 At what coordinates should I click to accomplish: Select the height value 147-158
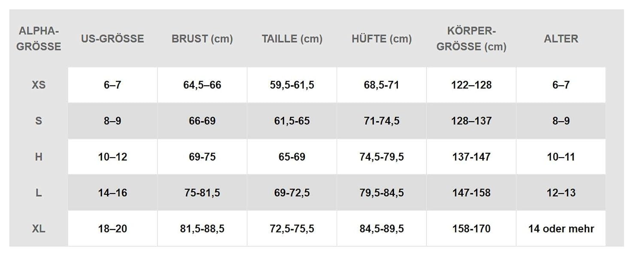[x=471, y=193]
